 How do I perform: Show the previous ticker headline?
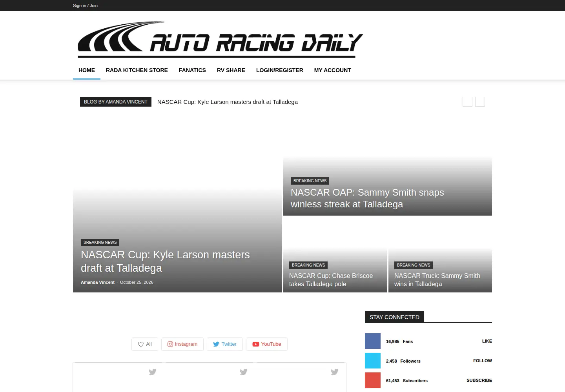point(467,102)
